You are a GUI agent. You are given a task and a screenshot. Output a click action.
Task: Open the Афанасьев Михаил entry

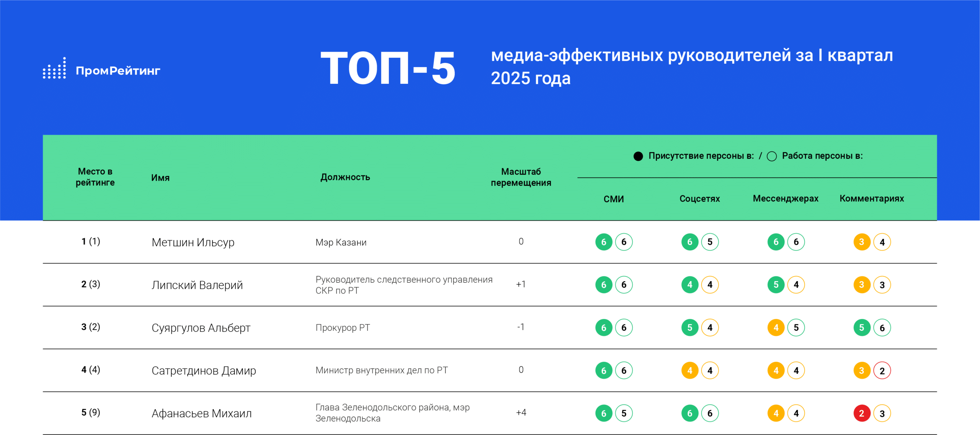pos(201,414)
